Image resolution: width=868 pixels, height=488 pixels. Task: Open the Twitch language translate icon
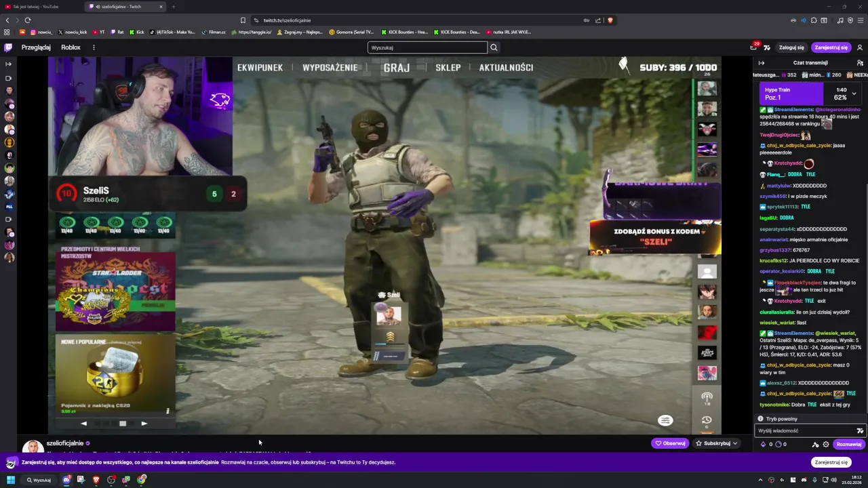[767, 47]
